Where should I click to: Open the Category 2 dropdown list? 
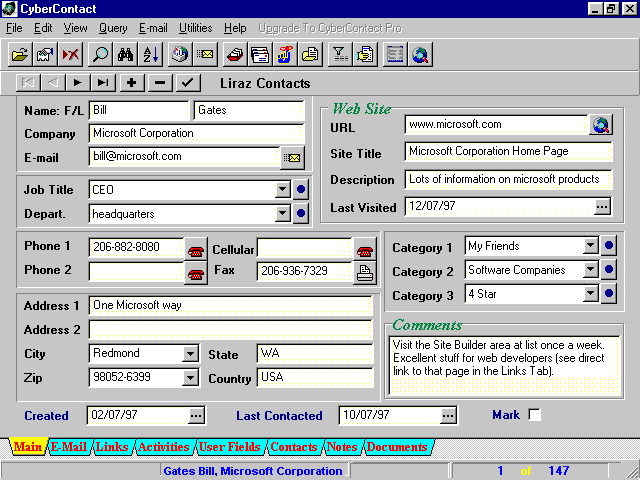[x=590, y=270]
